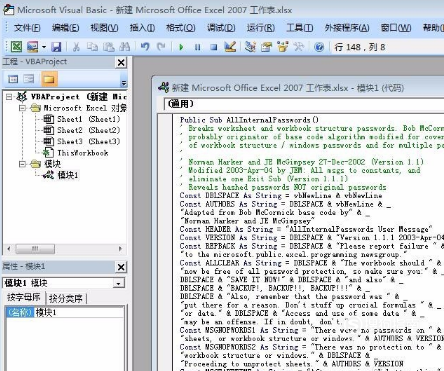The height and width of the screenshot is (371, 444).
Task: Stop execution with the Reset square icon
Action: pos(214,47)
